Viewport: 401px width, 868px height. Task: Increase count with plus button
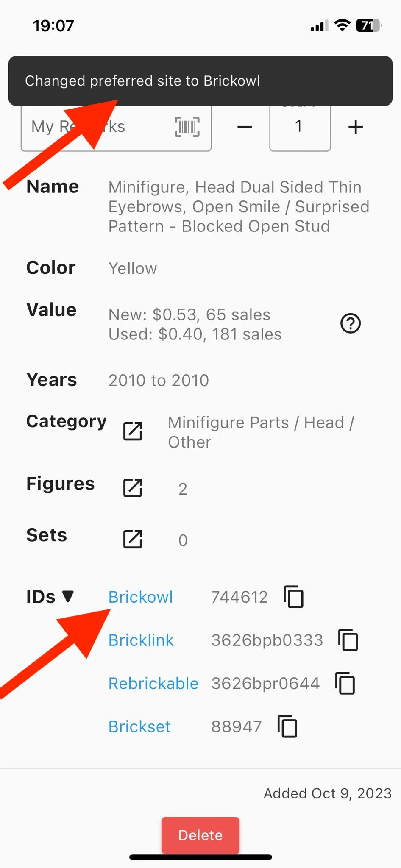point(356,127)
